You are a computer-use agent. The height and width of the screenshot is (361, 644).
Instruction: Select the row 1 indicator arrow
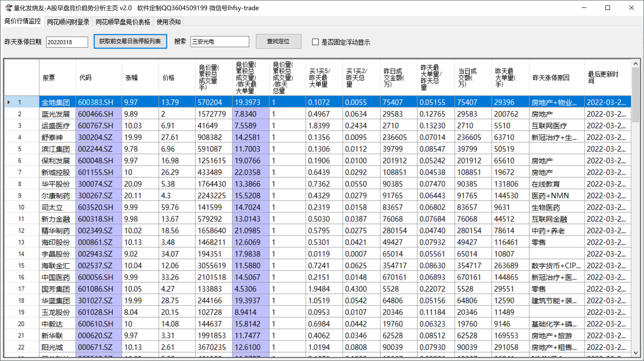click(9, 102)
